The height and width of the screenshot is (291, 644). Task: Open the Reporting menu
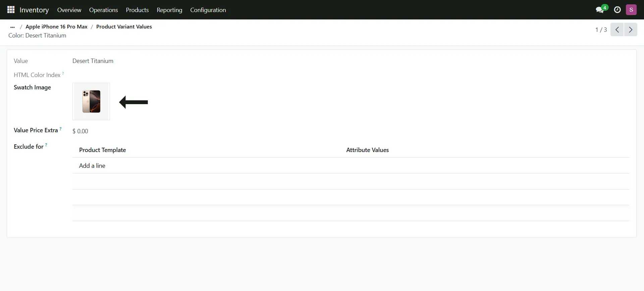click(169, 10)
